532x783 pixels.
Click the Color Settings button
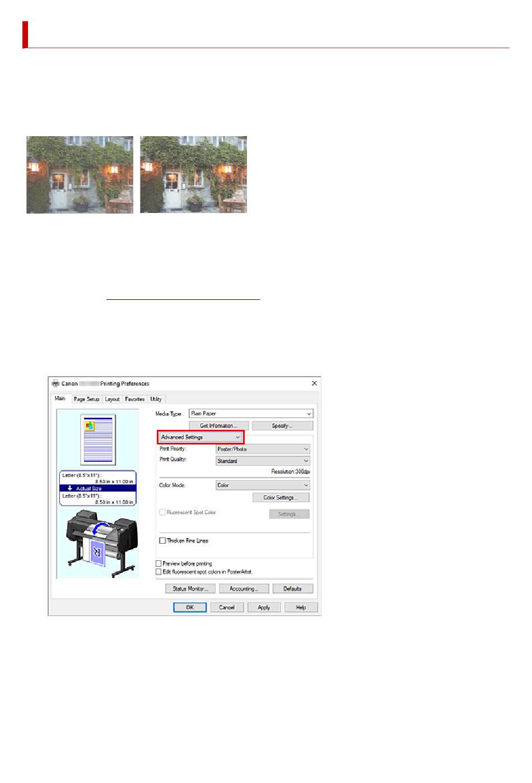280,498
